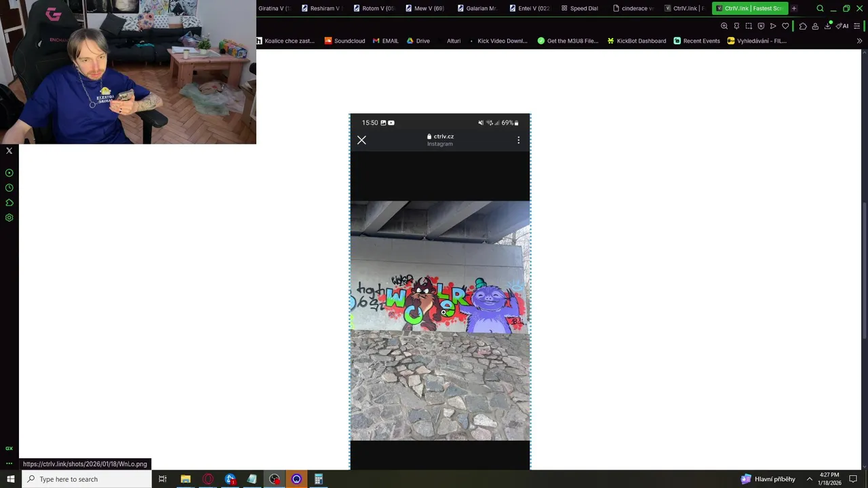This screenshot has height=488, width=868.
Task: Open the taskbar clock showing 4:27 PM
Action: tap(829, 479)
